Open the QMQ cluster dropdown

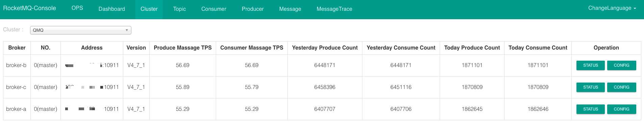[80, 30]
